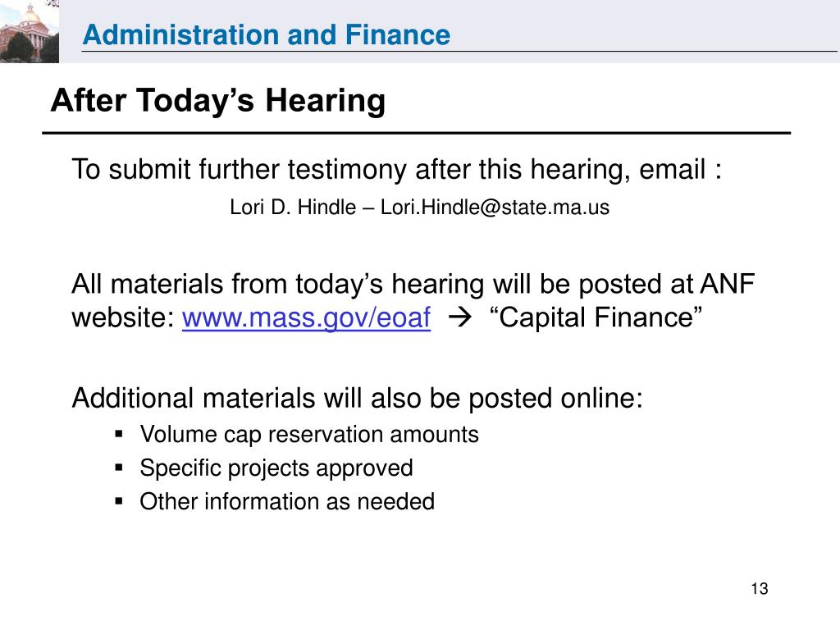Click the State House building image
Image resolution: width=840 pixels, height=630 pixels.
point(30,32)
